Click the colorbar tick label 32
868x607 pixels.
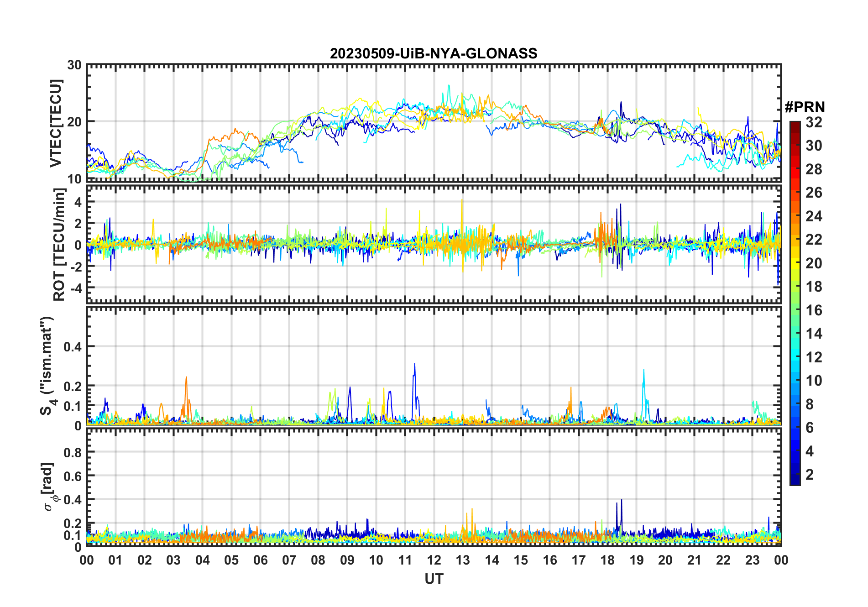(814, 122)
